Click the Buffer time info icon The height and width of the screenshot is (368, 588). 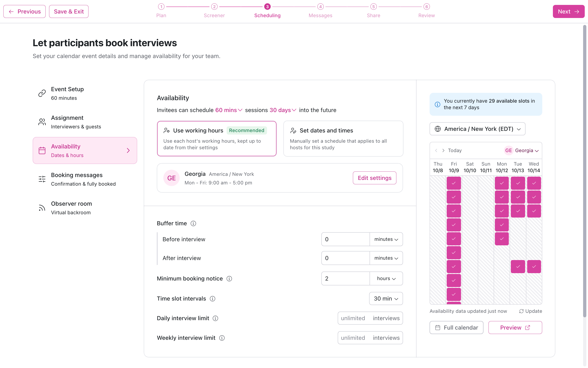[x=193, y=223]
